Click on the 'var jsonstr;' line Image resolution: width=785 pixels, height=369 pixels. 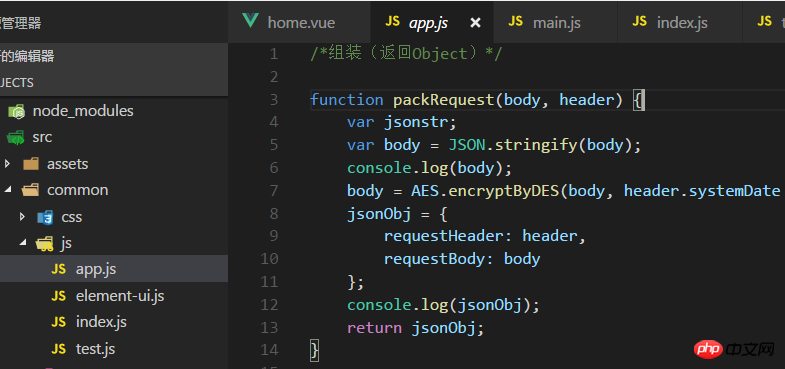(x=402, y=122)
